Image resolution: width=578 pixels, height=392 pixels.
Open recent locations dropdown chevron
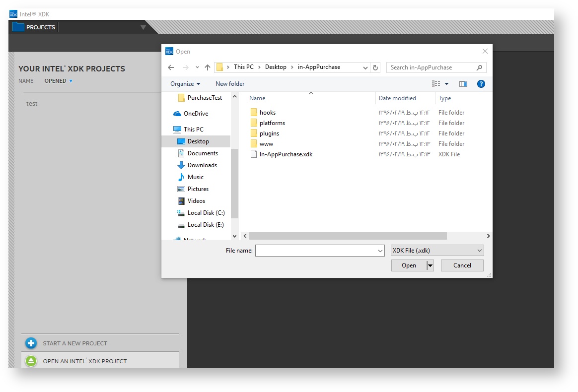197,67
